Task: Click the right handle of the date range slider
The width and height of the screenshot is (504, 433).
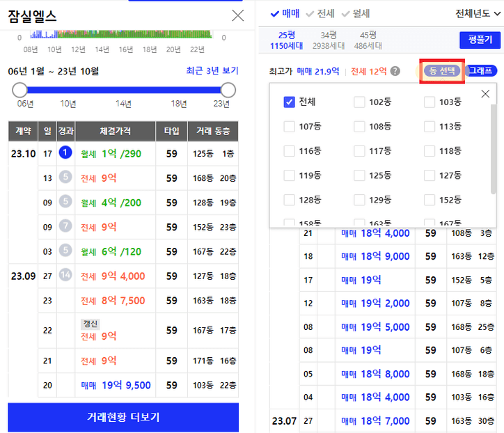Action: pyautogui.click(x=228, y=90)
